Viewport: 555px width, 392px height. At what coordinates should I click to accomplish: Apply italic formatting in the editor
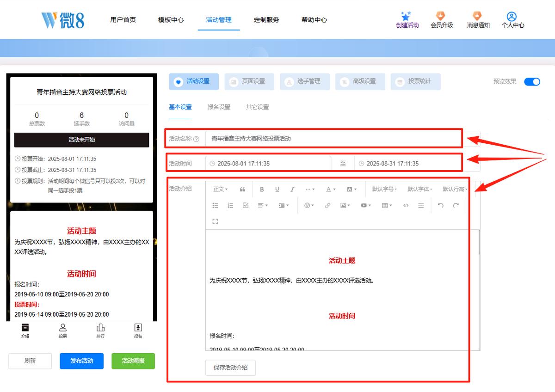pos(292,189)
